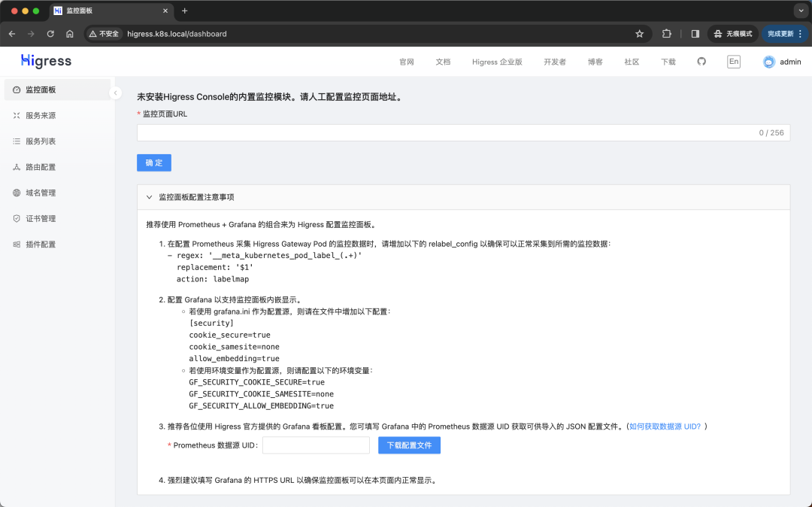Click the 域名管理 globe icon
This screenshot has height=507, width=812.
point(17,193)
